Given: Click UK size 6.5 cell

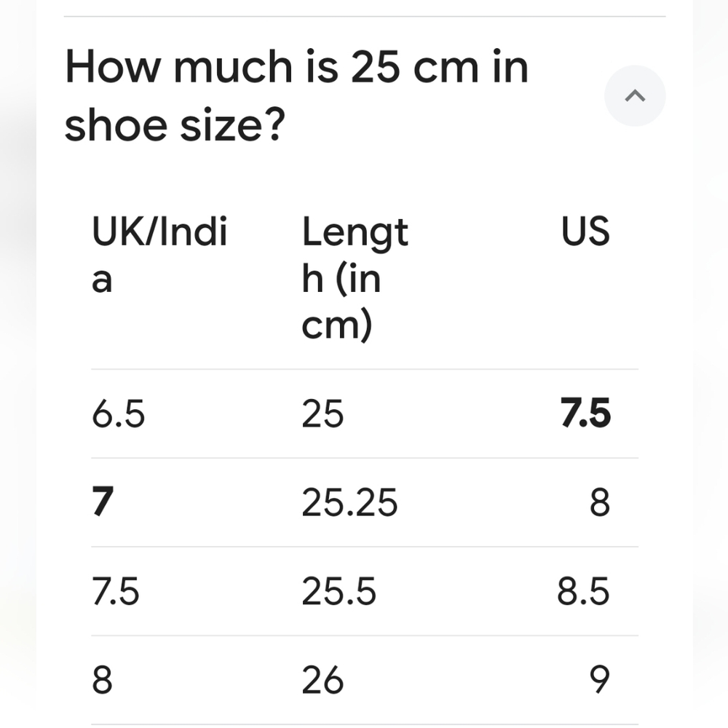Looking at the screenshot, I should (x=119, y=414).
